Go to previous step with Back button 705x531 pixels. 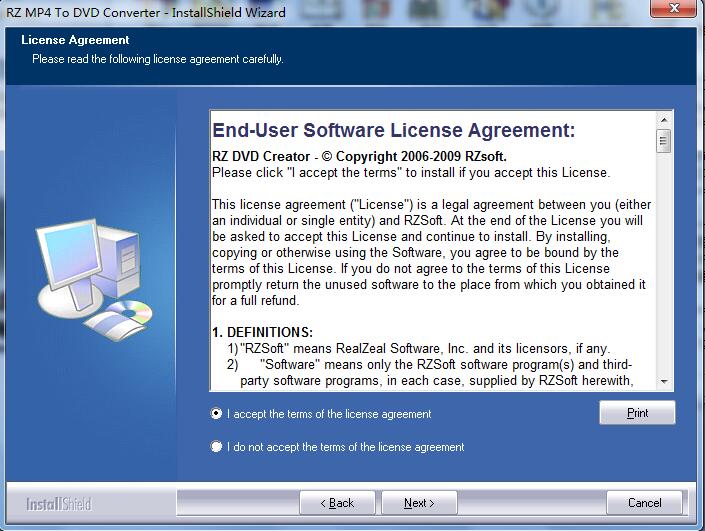coord(337,503)
